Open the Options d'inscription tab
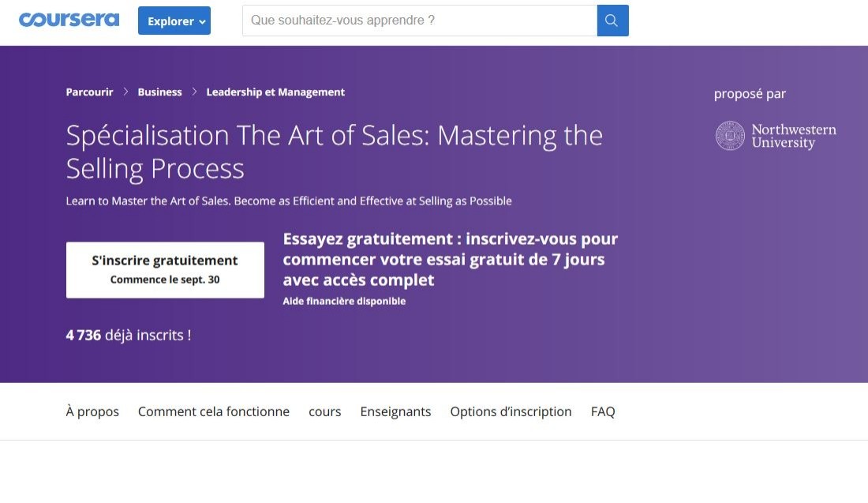The width and height of the screenshot is (868, 503). click(511, 411)
